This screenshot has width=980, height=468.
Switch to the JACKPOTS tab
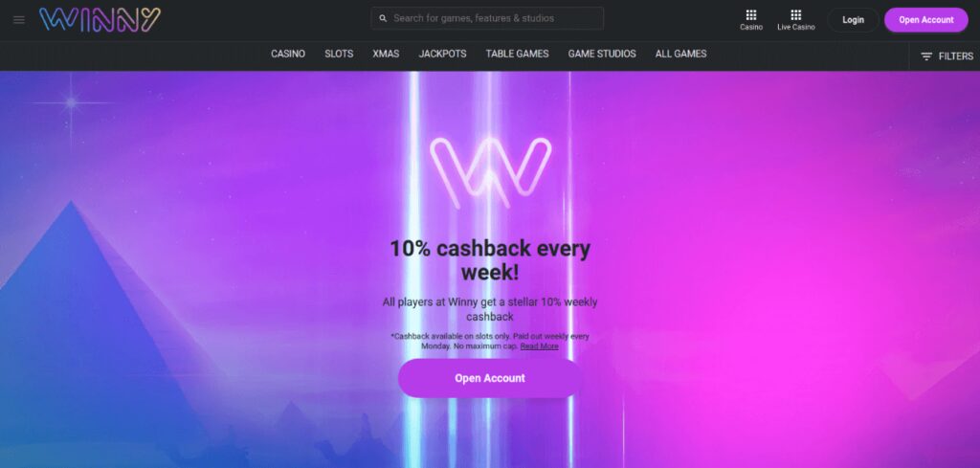[442, 54]
